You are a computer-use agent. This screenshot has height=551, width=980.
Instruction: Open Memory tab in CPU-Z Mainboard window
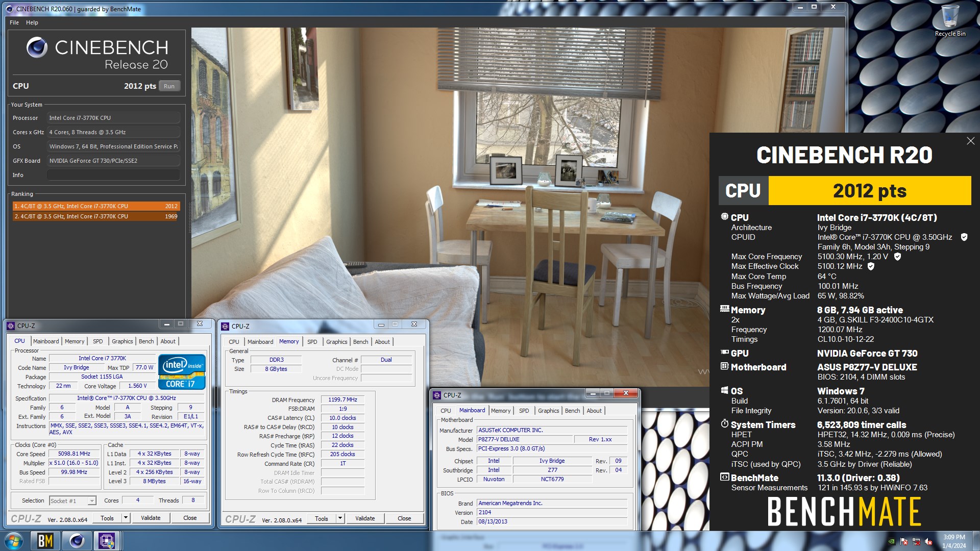501,411
